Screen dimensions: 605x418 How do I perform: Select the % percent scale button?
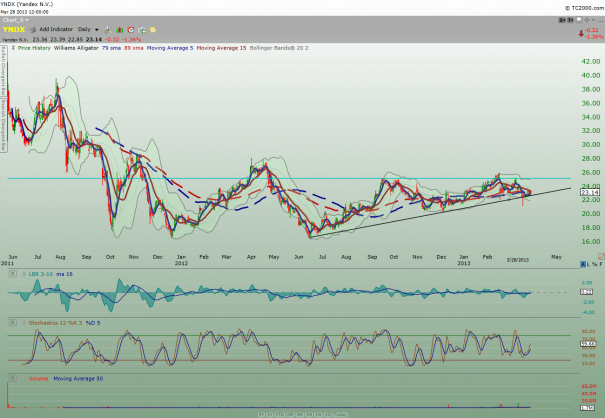click(595, 264)
